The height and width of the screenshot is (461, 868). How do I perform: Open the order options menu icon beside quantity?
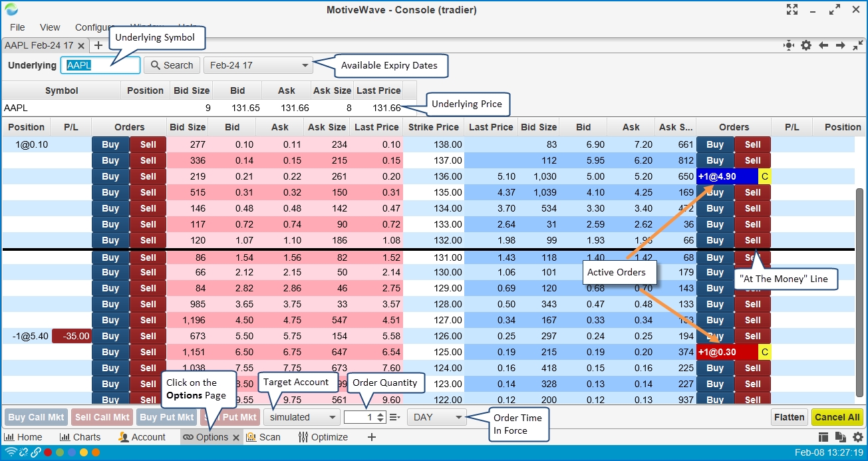pos(395,417)
